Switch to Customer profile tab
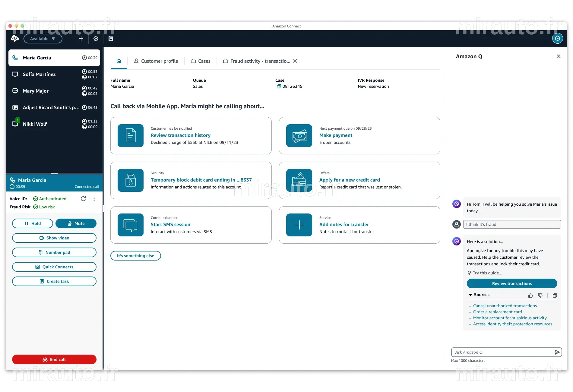 pos(156,61)
